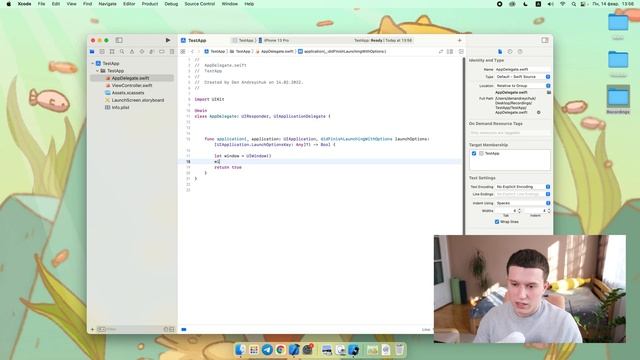Add a new editor tab with plus

click(459, 40)
